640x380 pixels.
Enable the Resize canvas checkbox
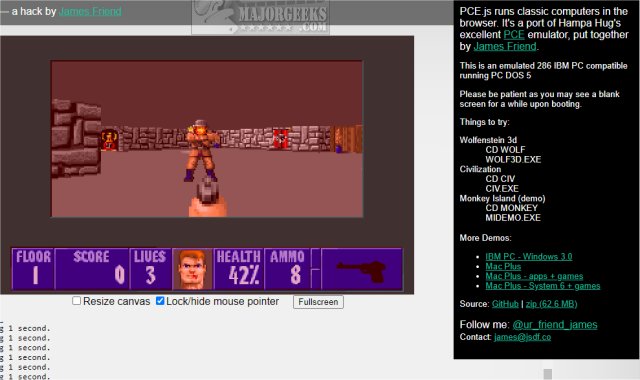coord(76,301)
